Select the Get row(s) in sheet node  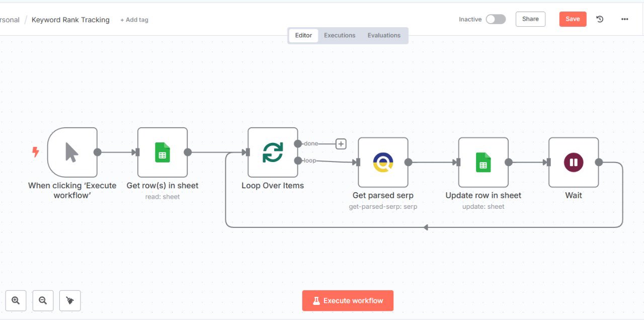pos(162,152)
